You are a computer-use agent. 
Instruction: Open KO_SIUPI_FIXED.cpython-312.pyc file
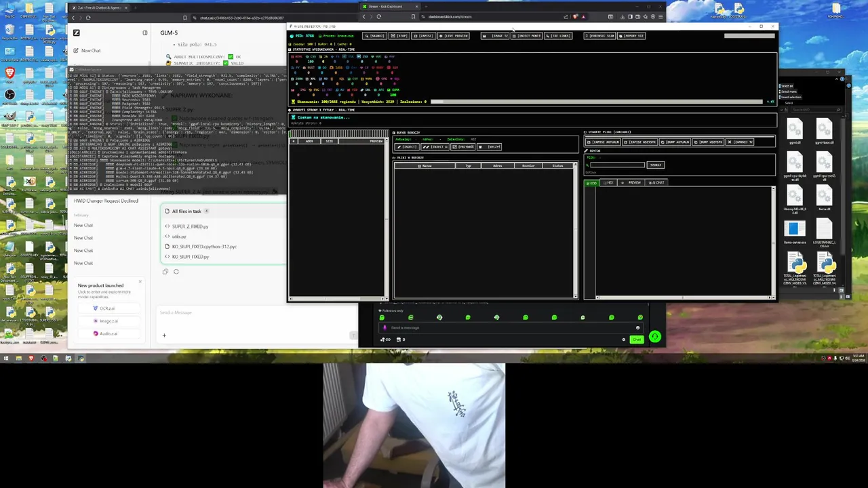(201, 247)
